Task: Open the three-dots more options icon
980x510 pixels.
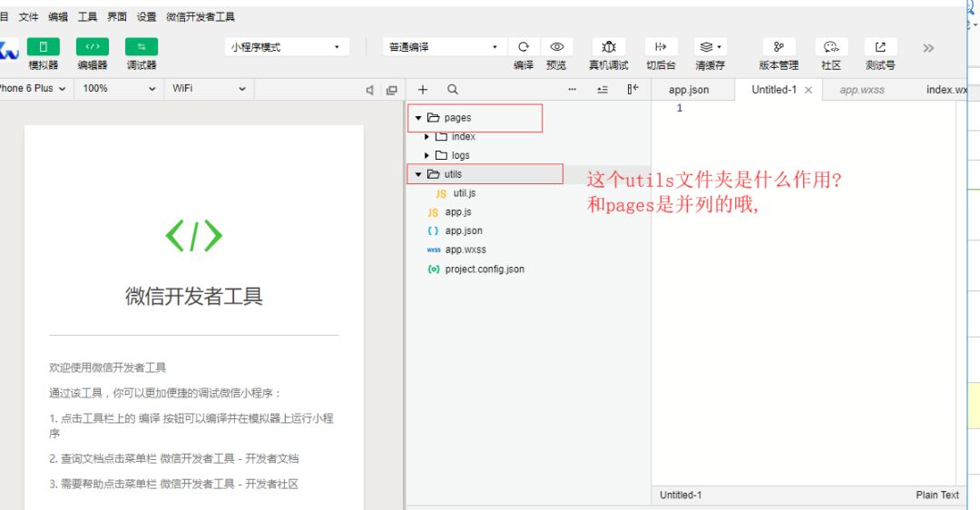Action: tap(572, 89)
